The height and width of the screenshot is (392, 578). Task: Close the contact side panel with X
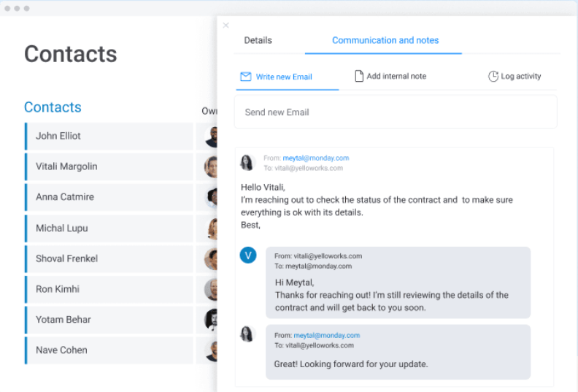pos(226,25)
